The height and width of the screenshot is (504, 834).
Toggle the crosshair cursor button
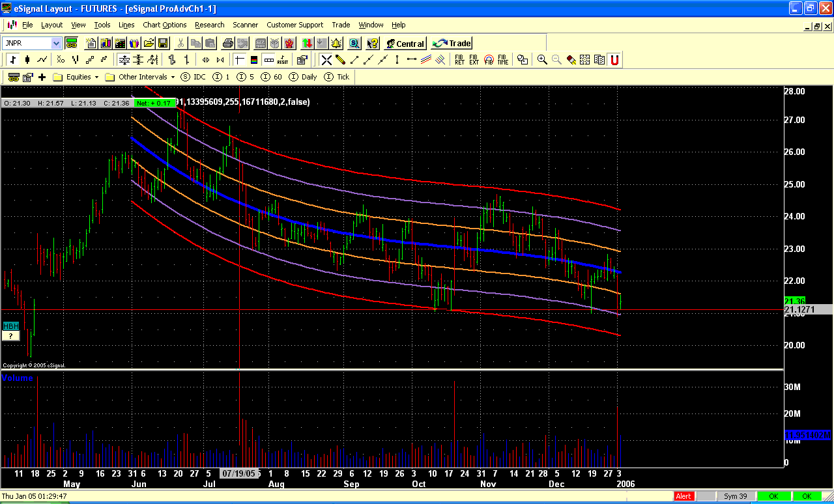tap(239, 60)
